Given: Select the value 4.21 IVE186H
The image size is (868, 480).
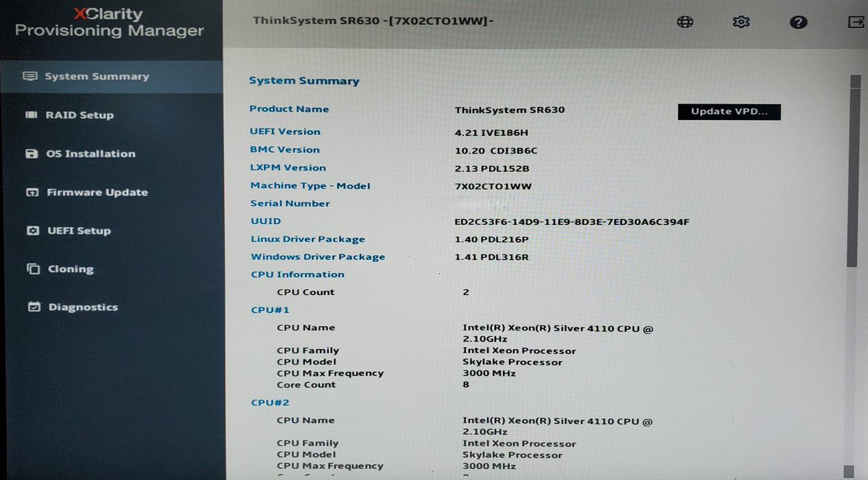Looking at the screenshot, I should tap(491, 133).
